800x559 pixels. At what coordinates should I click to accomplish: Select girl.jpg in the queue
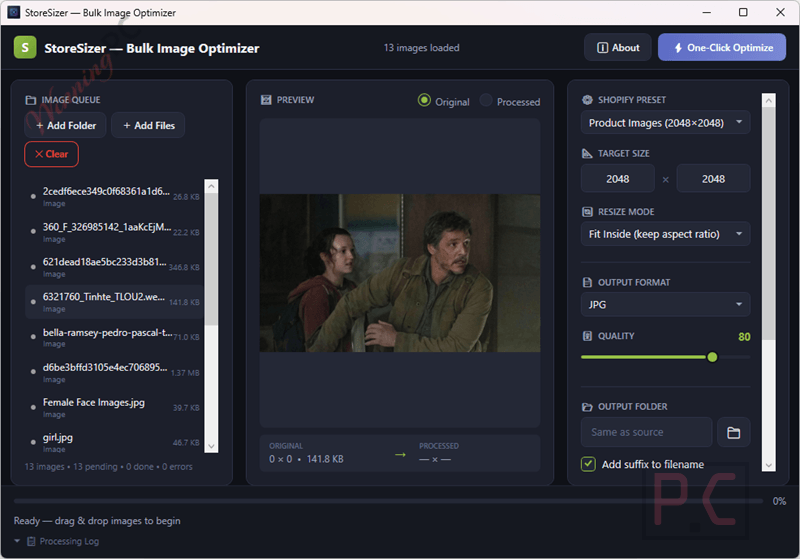coord(115,442)
